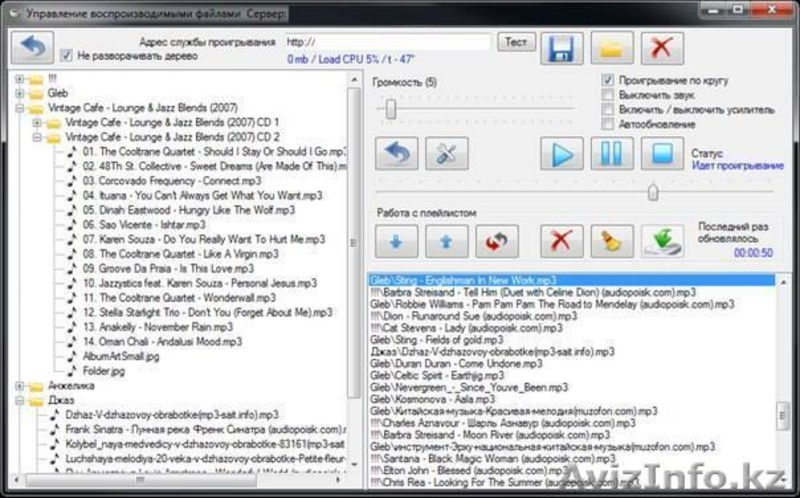Move selected playlist item down with arrow
This screenshot has height=498, width=800.
coord(397,241)
